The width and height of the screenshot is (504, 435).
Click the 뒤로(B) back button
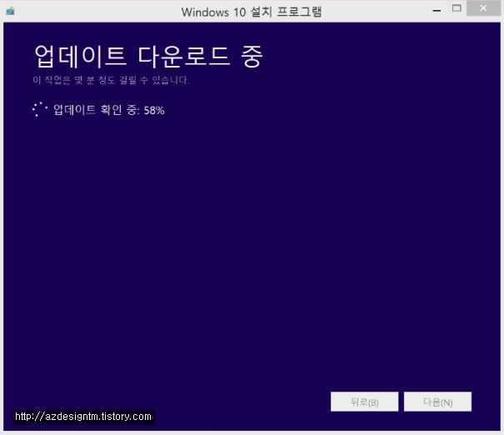[x=364, y=402]
